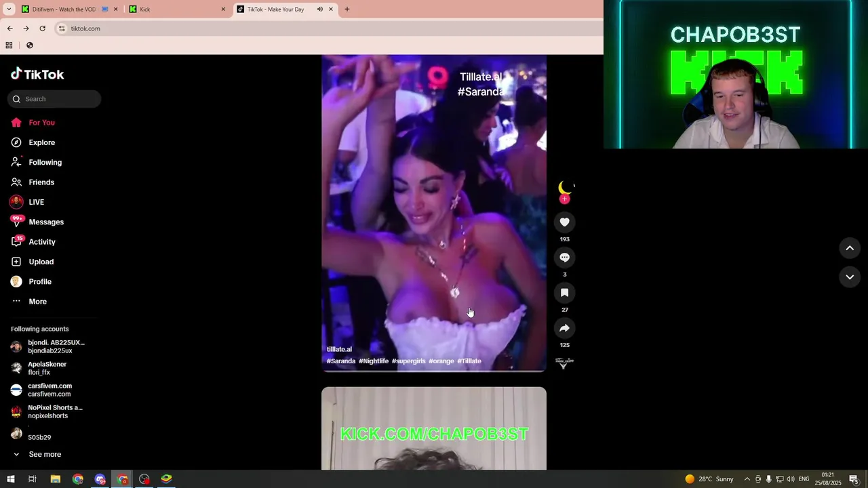This screenshot has width=868, height=488.
Task: Open the globe bookmark shortcut
Action: click(30, 45)
